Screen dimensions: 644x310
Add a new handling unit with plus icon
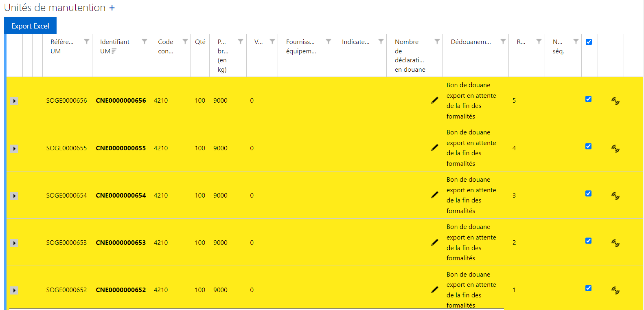tap(112, 8)
